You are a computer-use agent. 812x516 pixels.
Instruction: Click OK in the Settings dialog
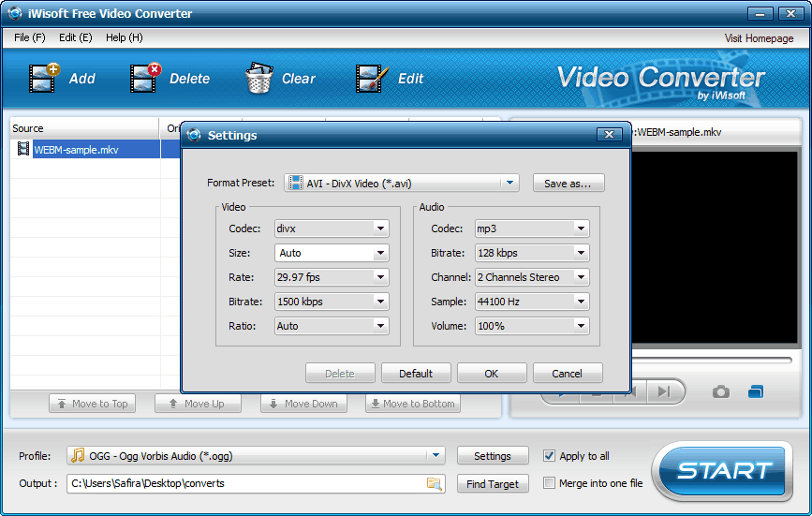(x=492, y=373)
